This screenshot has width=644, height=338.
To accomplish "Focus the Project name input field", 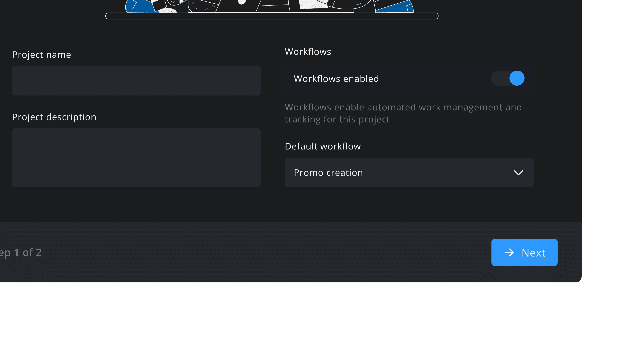I will (x=136, y=81).
